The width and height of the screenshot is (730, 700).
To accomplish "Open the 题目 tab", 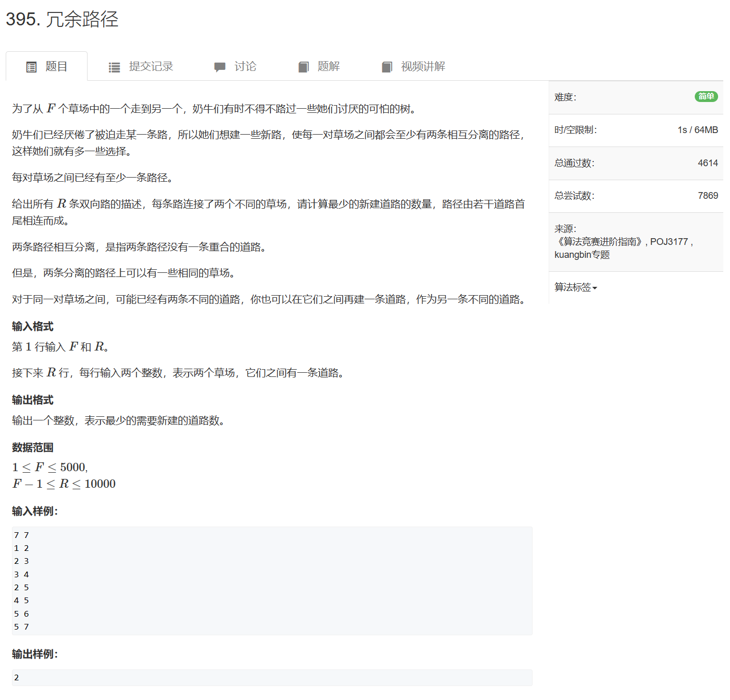I will (47, 66).
